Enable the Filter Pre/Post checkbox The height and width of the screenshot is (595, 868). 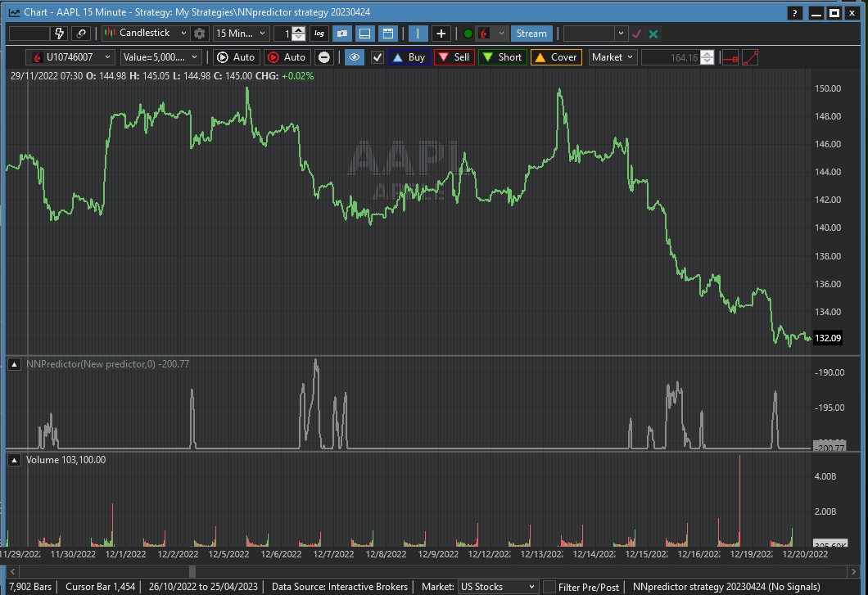(x=550, y=587)
